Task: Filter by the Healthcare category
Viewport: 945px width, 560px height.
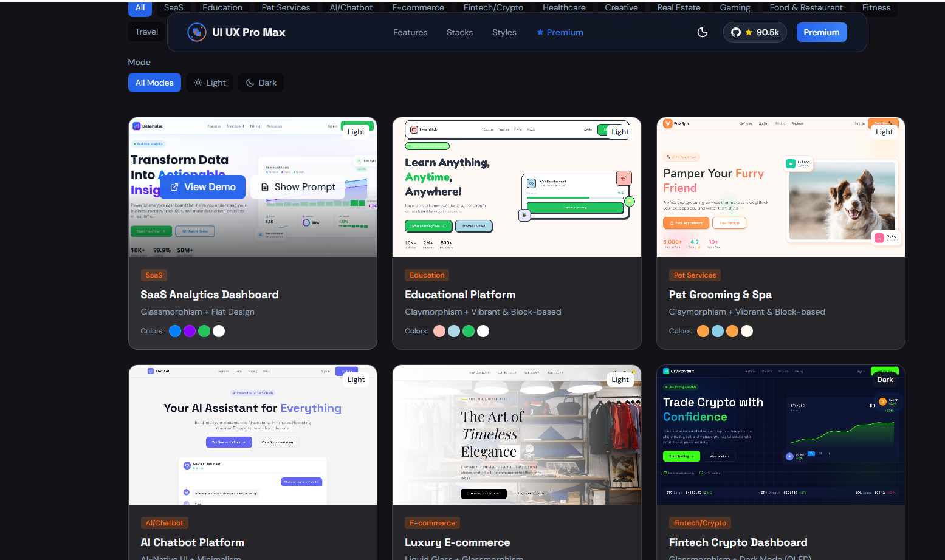Action: click(564, 8)
